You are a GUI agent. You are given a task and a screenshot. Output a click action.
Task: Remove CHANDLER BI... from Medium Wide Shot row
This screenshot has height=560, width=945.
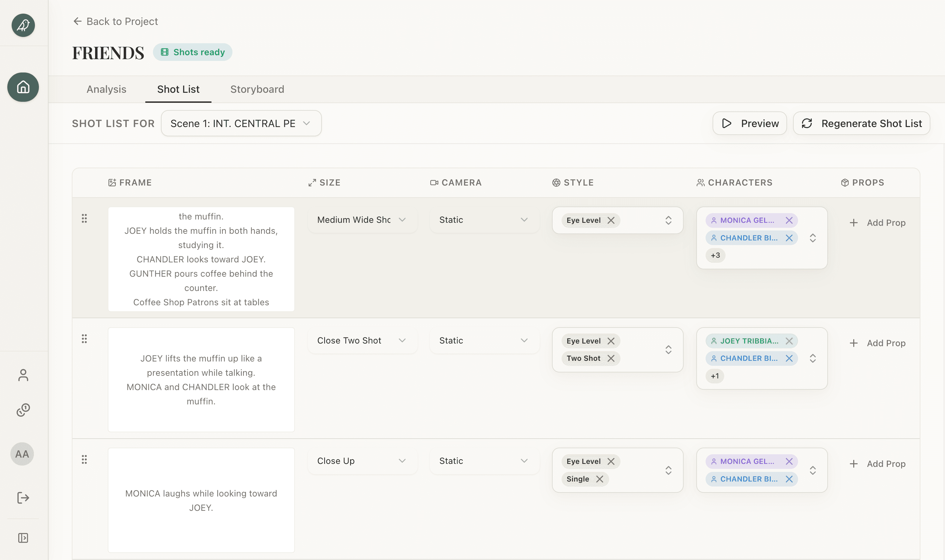789,238
